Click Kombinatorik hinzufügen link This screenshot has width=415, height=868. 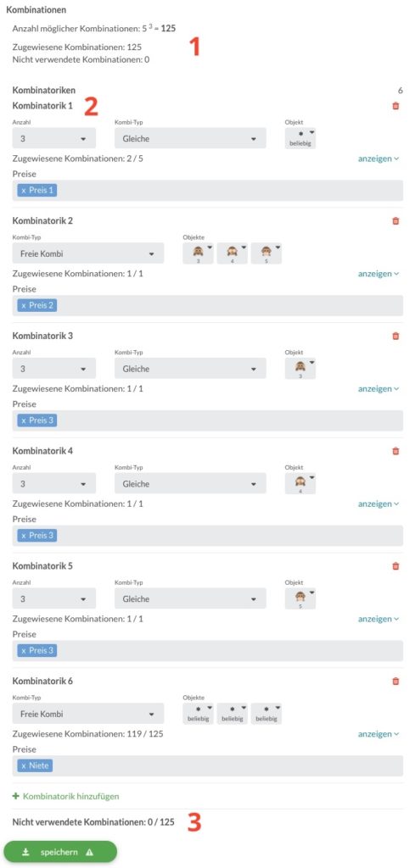[66, 797]
